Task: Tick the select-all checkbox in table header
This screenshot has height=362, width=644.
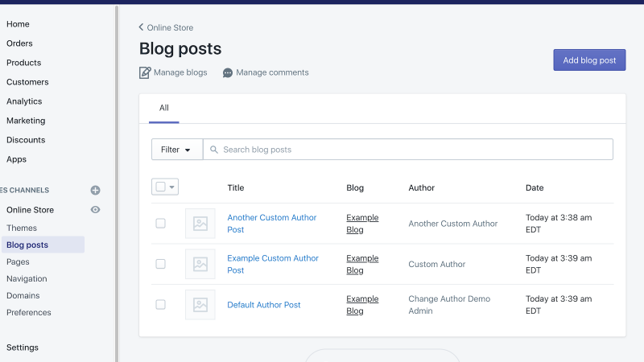Action: pyautogui.click(x=160, y=187)
